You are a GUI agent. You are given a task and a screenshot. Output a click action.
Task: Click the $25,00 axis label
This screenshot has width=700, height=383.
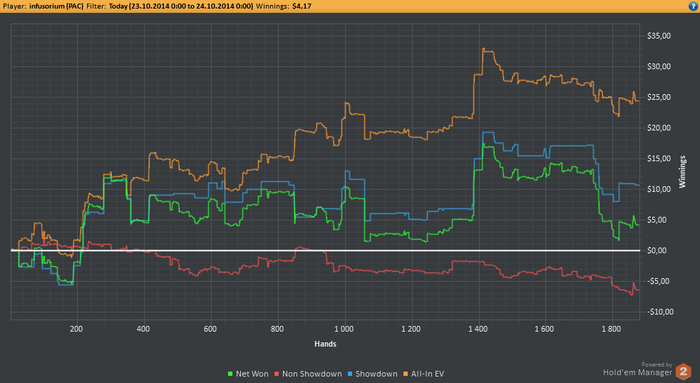pos(659,97)
